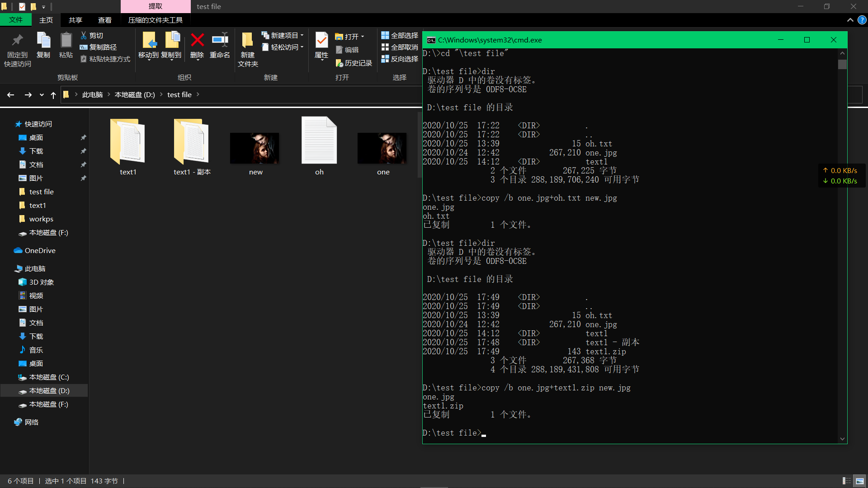This screenshot has height=488, width=868.
Task: Click the Cut (剪切) scissors icon
Action: [84, 35]
